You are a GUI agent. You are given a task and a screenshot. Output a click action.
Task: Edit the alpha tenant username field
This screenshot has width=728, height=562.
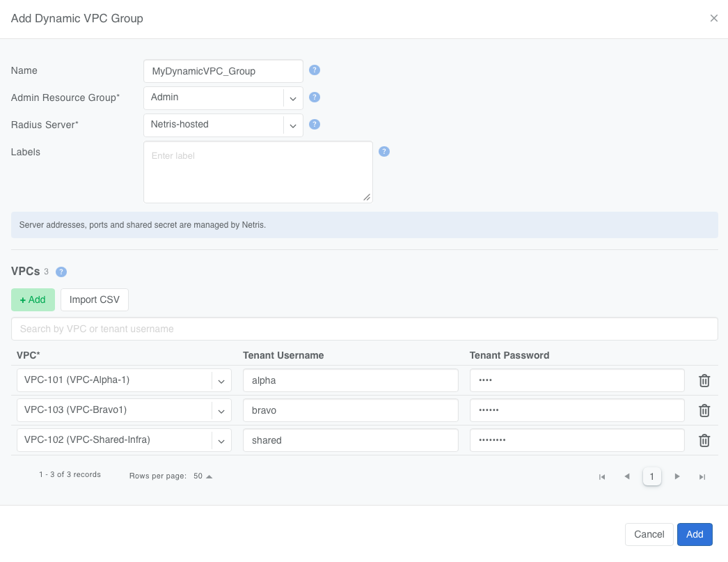point(351,380)
